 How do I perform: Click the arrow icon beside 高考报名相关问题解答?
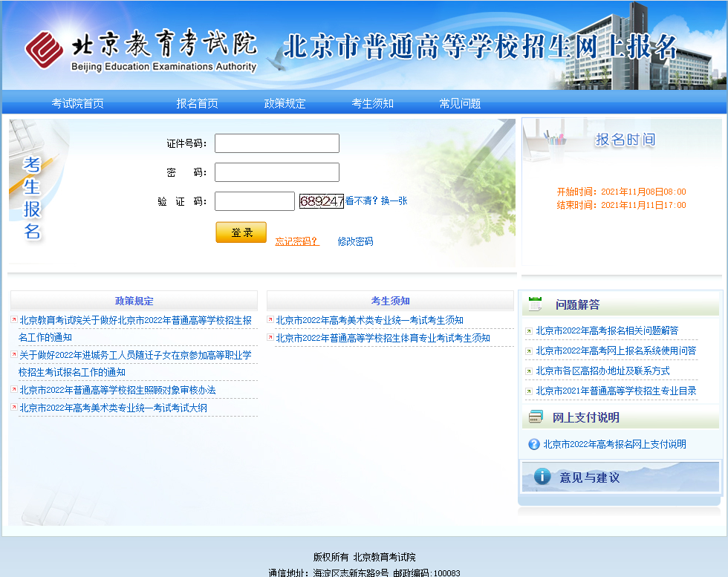(x=529, y=331)
